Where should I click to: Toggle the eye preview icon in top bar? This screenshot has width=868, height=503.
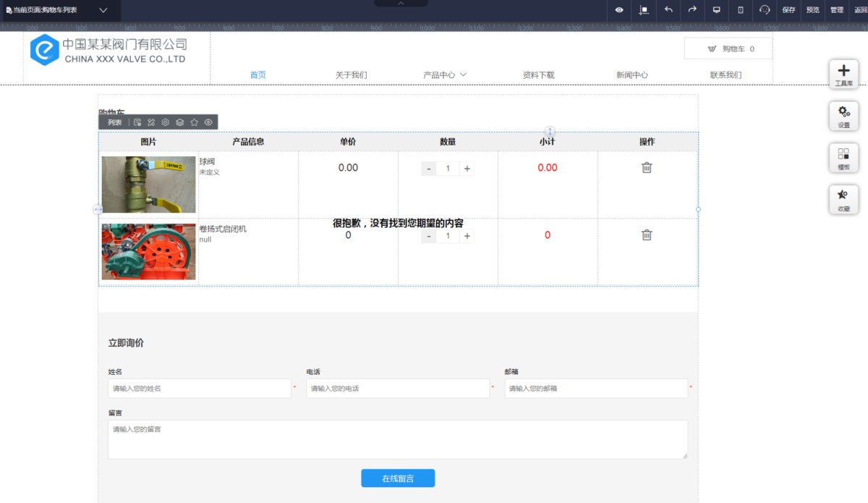(619, 10)
